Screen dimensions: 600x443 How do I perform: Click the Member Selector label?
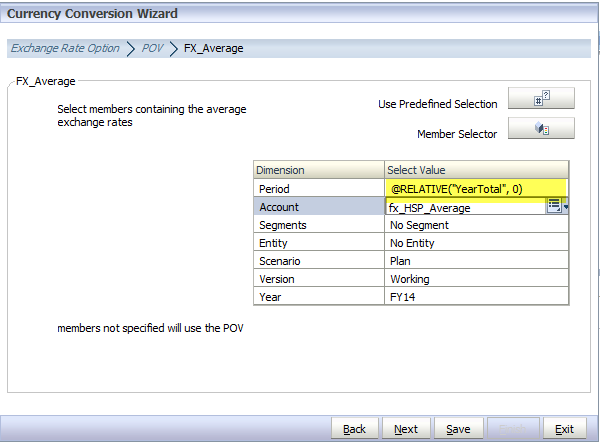[x=457, y=134]
